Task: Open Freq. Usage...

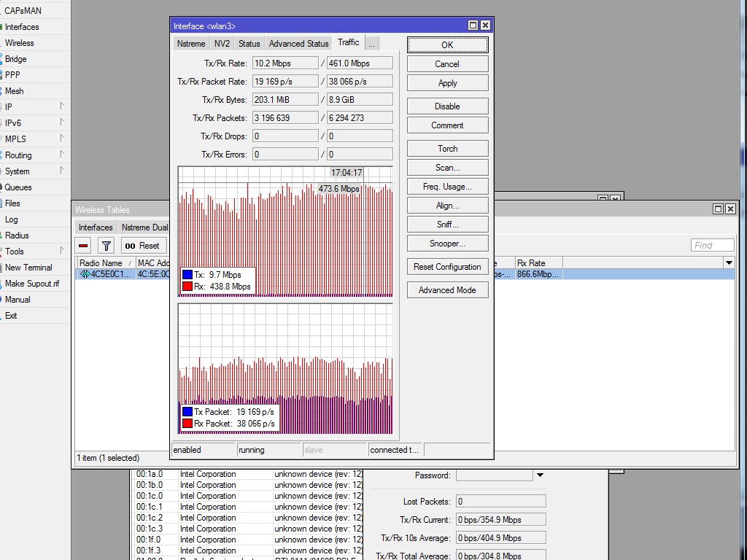Action: click(x=447, y=187)
